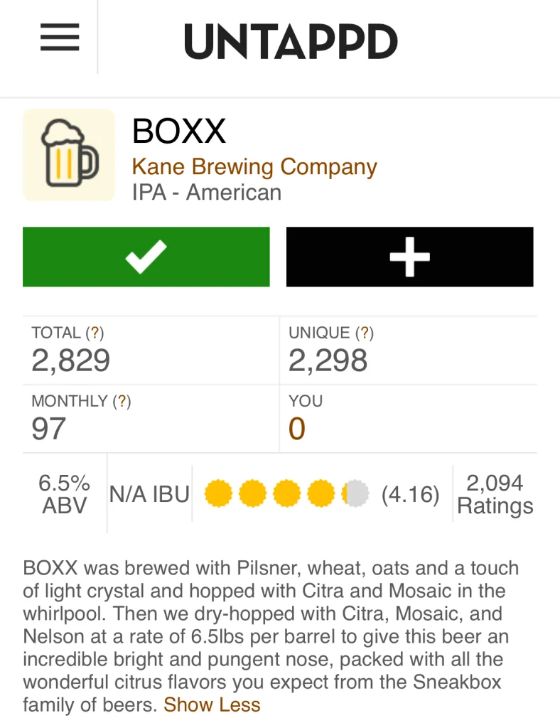Open Kane Brewing Company page
The height and width of the screenshot is (728, 560).
pos(254,167)
